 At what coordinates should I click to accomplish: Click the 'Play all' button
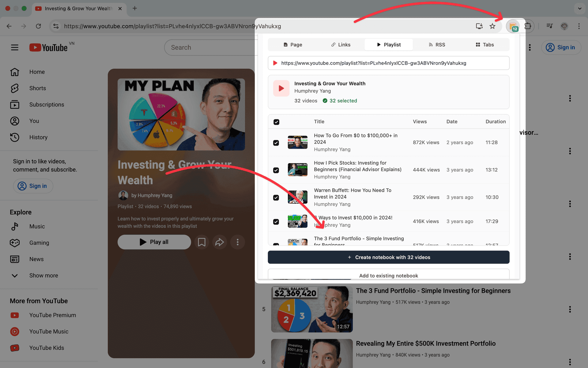coord(154,242)
